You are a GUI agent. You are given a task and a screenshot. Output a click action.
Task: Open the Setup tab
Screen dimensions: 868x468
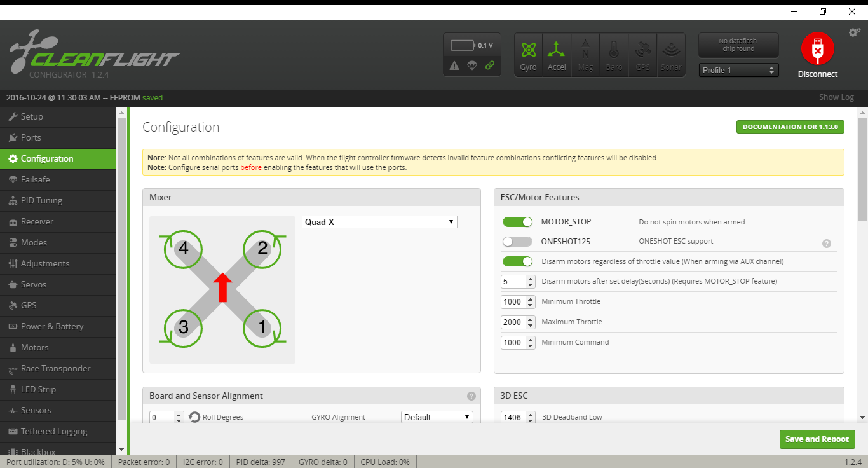click(x=58, y=116)
